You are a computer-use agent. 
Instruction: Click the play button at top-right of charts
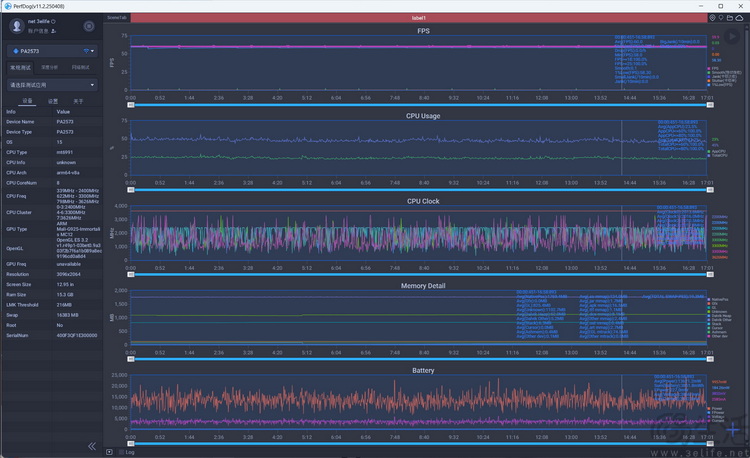(731, 36)
